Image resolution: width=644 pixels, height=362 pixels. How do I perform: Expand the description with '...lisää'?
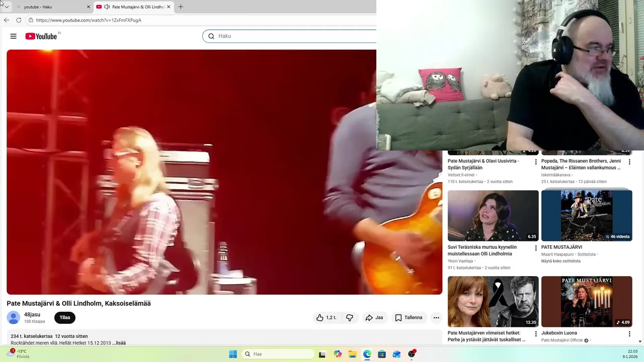119,343
